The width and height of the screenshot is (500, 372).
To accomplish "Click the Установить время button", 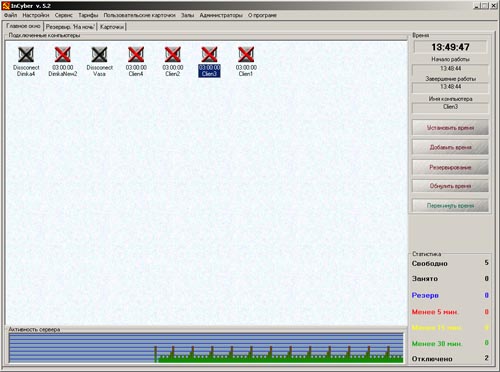I will click(450, 128).
